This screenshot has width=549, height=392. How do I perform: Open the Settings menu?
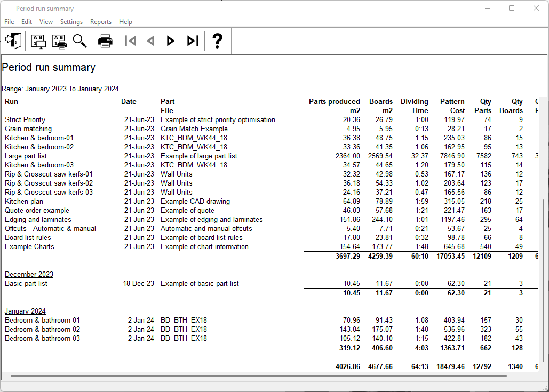point(71,22)
